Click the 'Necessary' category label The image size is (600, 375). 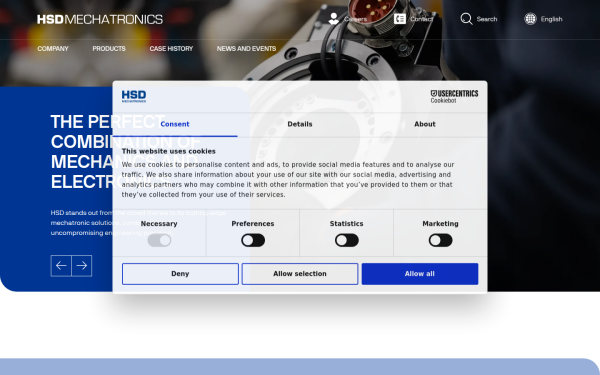[159, 224]
